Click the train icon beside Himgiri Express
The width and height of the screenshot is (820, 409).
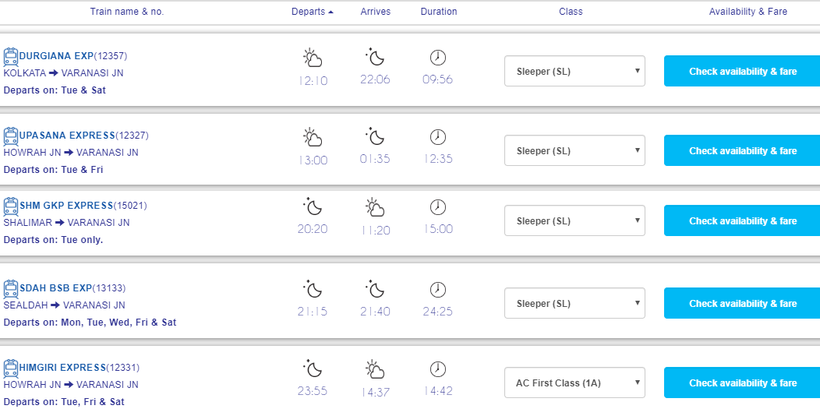(x=11, y=367)
